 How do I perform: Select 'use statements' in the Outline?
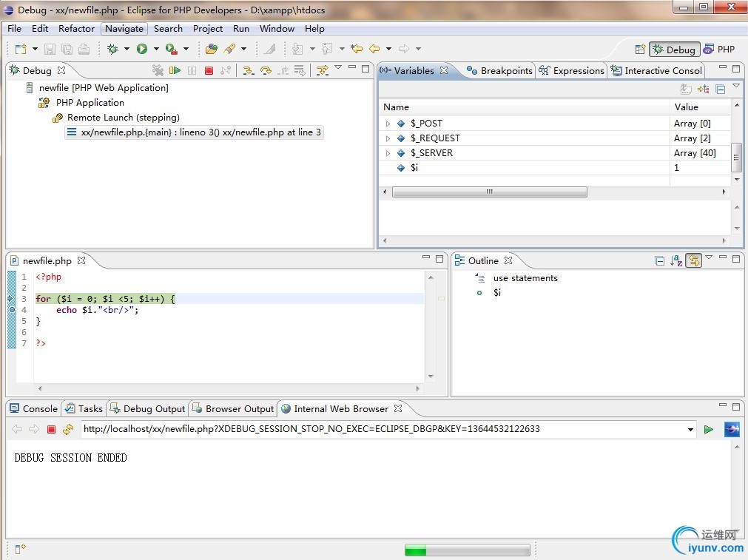(525, 278)
